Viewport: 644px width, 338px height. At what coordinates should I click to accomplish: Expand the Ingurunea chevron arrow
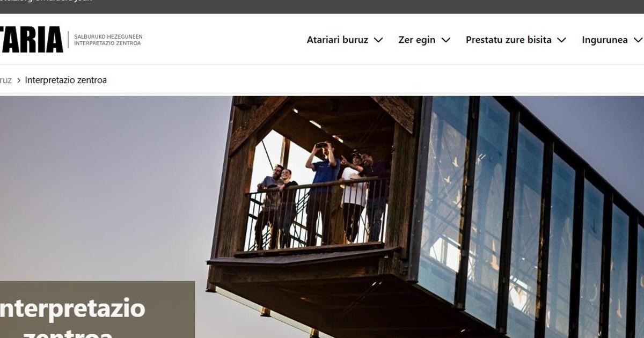[x=638, y=40]
